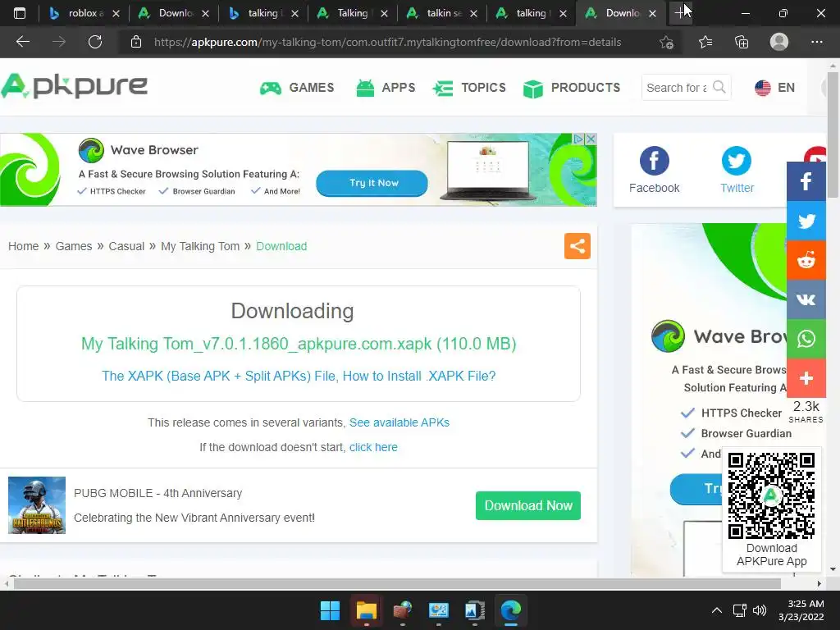Click the green Download Now button
Image resolution: width=840 pixels, height=630 pixels.
pos(528,505)
